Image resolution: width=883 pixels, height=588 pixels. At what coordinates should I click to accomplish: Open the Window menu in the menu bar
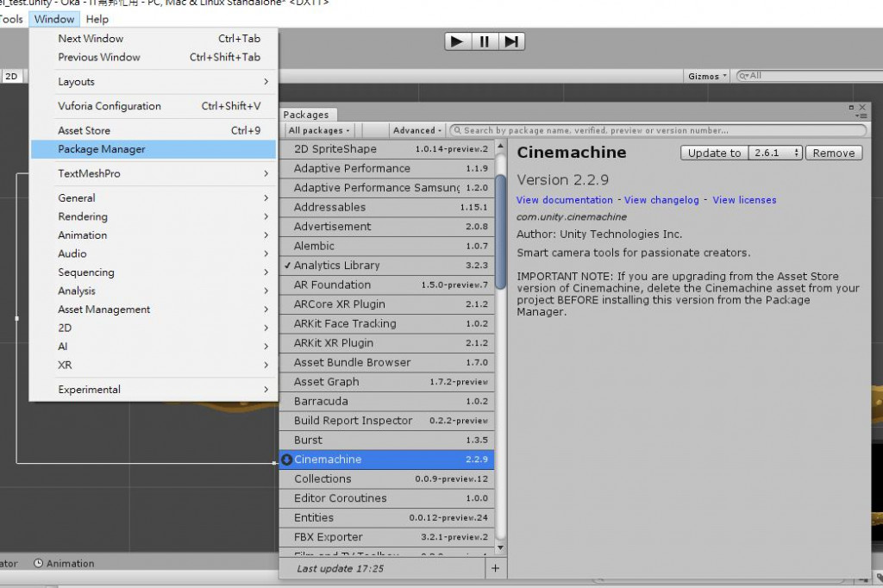(x=54, y=19)
